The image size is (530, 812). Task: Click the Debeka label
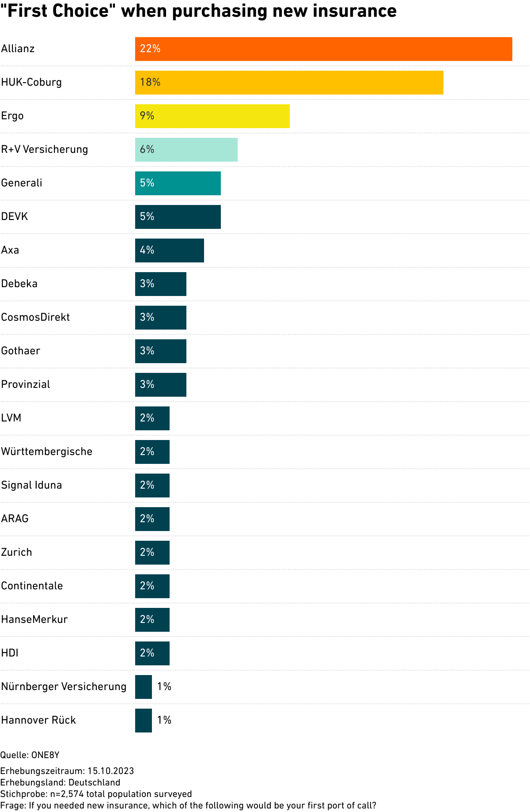point(19,284)
